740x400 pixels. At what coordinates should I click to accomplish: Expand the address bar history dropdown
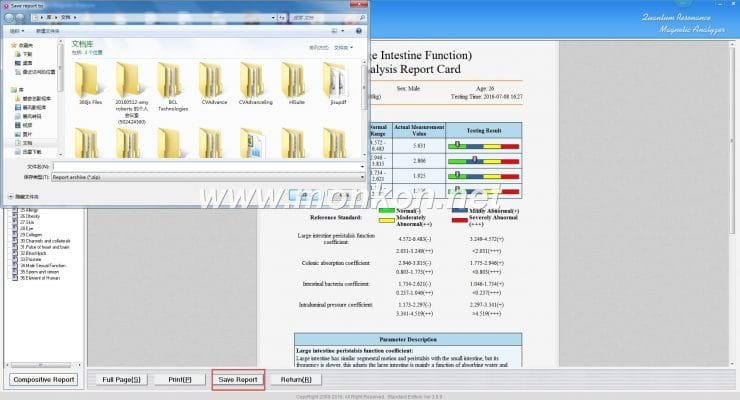tap(273, 17)
